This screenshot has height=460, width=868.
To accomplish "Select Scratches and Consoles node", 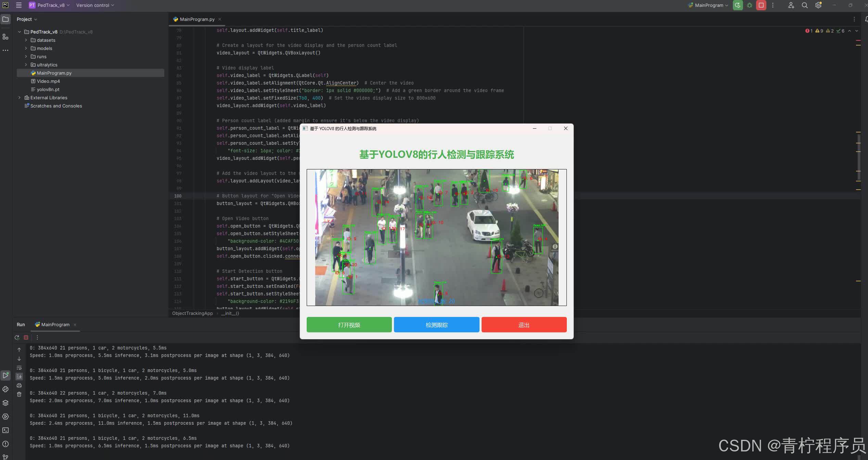I will point(56,106).
